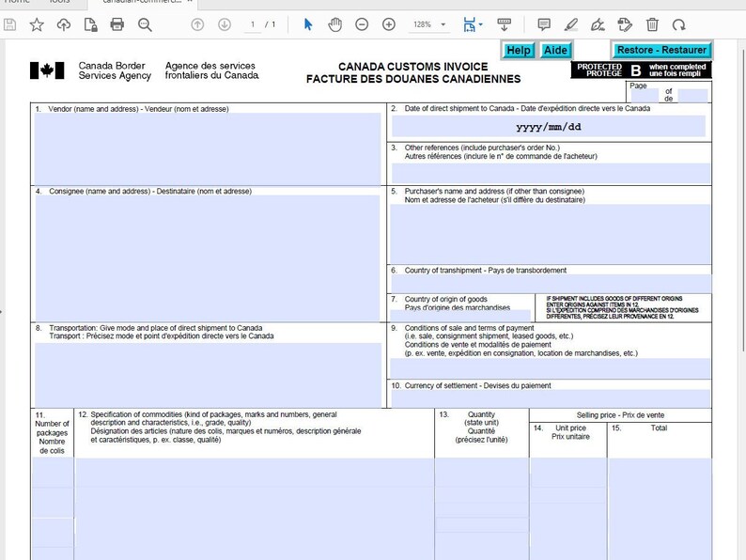Choose the selection arrow tool

pyautogui.click(x=308, y=24)
